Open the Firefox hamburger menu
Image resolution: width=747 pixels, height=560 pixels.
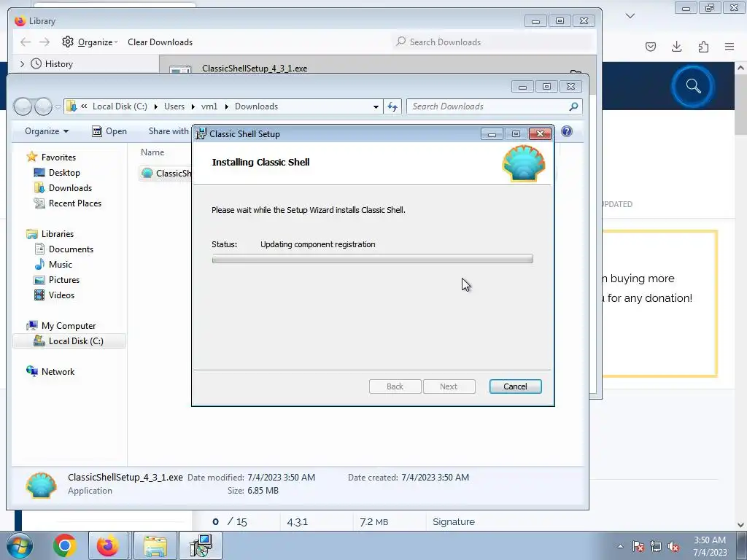[x=729, y=46]
